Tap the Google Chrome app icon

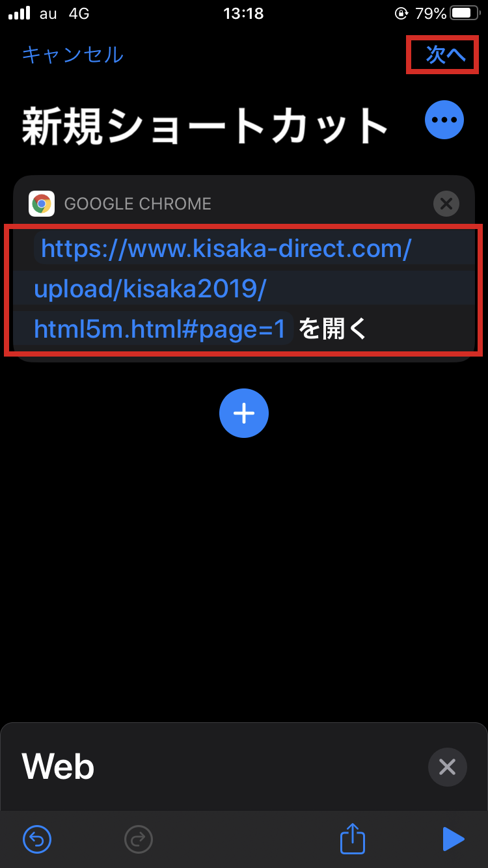coord(42,204)
